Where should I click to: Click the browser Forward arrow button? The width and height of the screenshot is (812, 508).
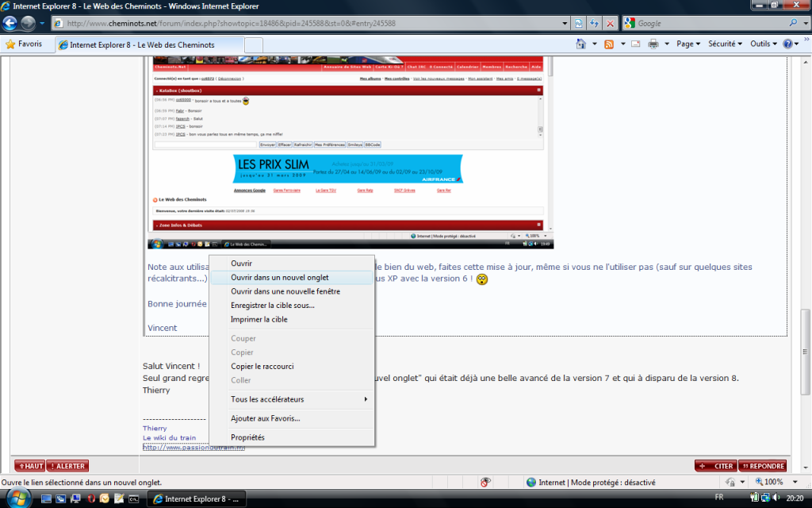28,23
